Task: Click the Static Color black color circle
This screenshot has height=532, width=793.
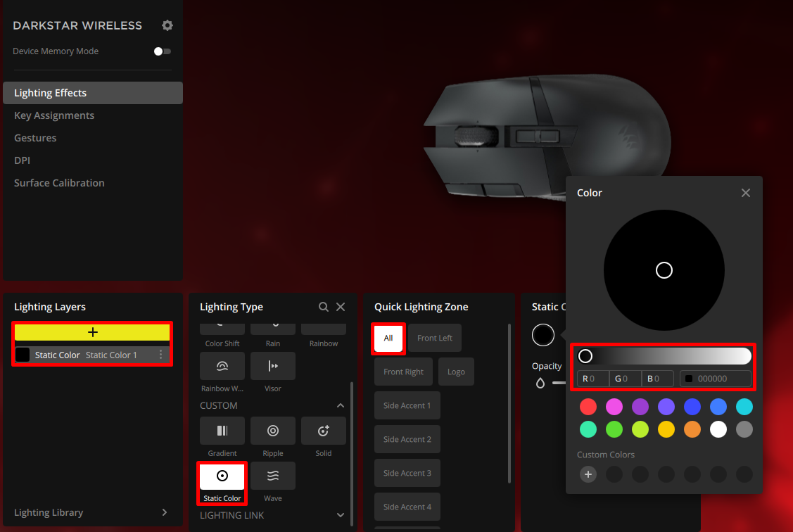Action: point(543,335)
